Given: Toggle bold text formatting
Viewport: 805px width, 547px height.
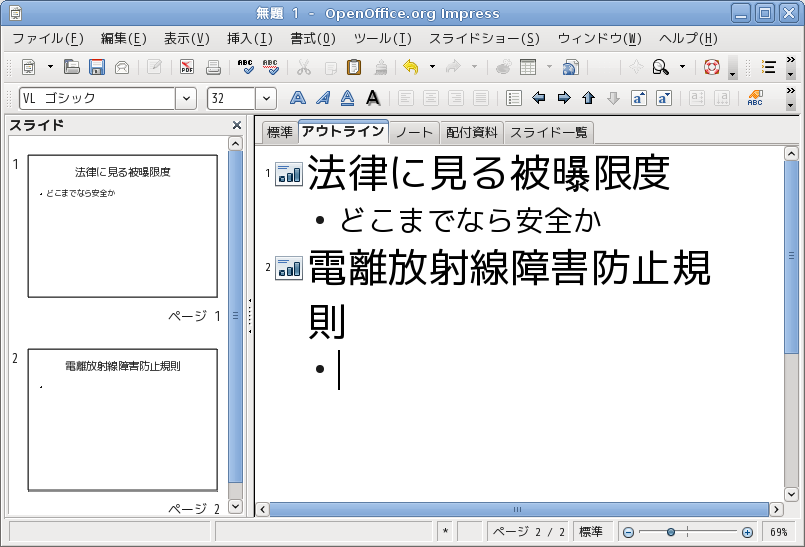Looking at the screenshot, I should click(298, 98).
